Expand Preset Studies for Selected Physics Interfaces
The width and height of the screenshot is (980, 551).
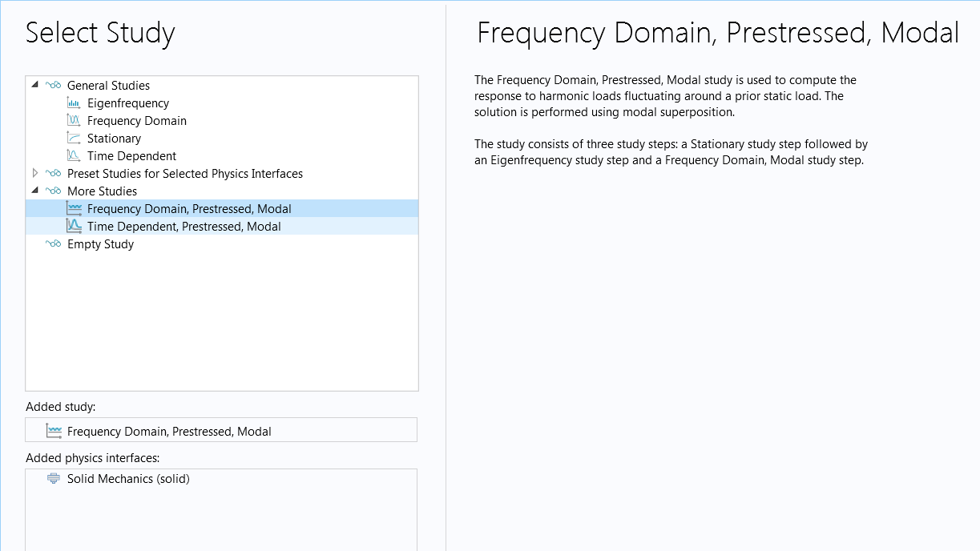pyautogui.click(x=34, y=174)
